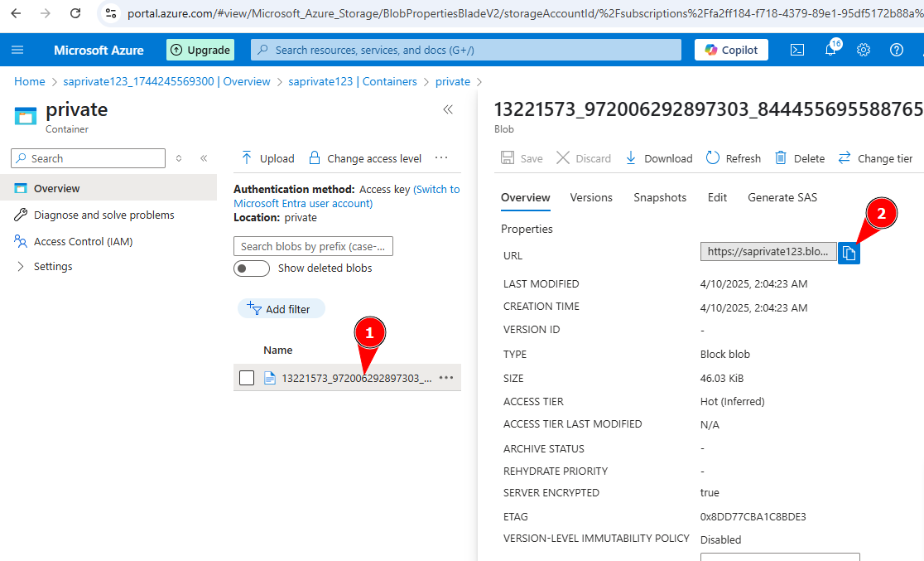
Task: Open blob row context menu ellipsis
Action: click(x=446, y=378)
